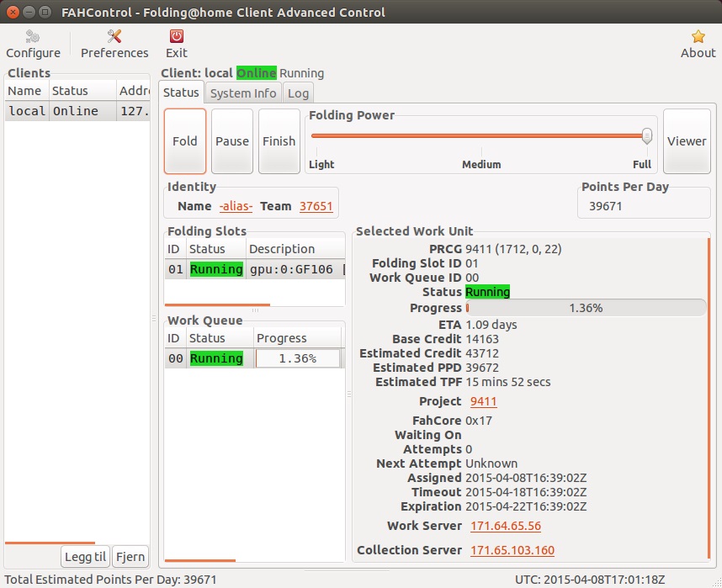Switch to the System Info tab
Viewport: 722px width, 588px height.
[x=243, y=93]
